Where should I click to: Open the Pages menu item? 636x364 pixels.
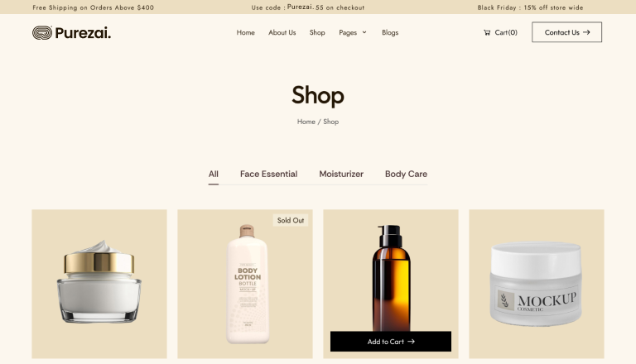(x=348, y=32)
